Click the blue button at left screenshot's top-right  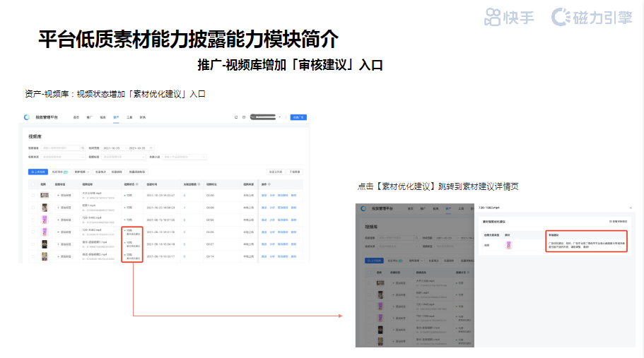298,117
